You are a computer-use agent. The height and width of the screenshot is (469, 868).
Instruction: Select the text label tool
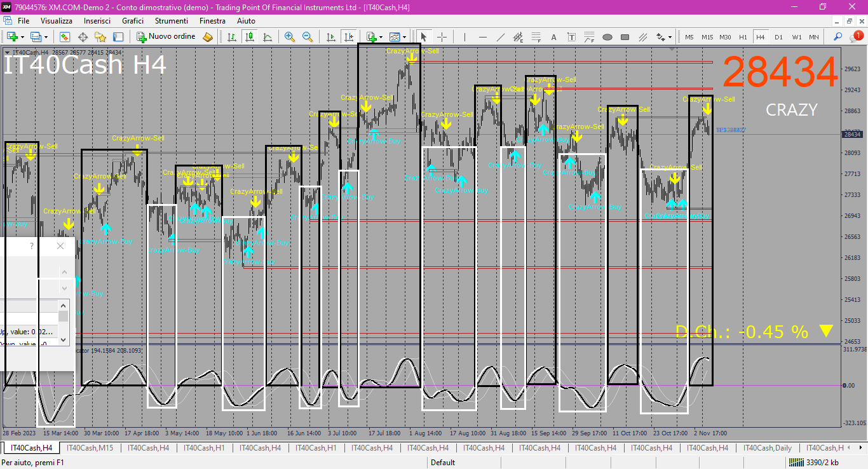[571, 37]
